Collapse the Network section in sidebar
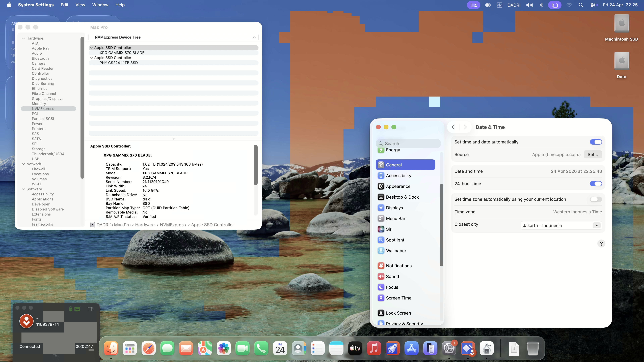The height and width of the screenshot is (362, 644). [23, 164]
